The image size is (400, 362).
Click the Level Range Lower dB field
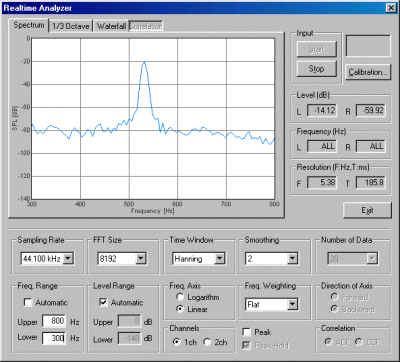130,338
